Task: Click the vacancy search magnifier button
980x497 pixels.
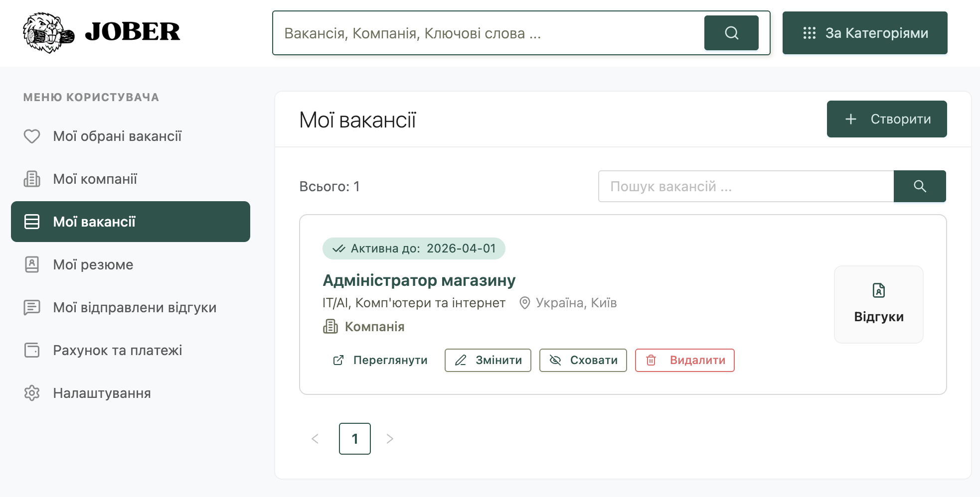Action: (920, 186)
